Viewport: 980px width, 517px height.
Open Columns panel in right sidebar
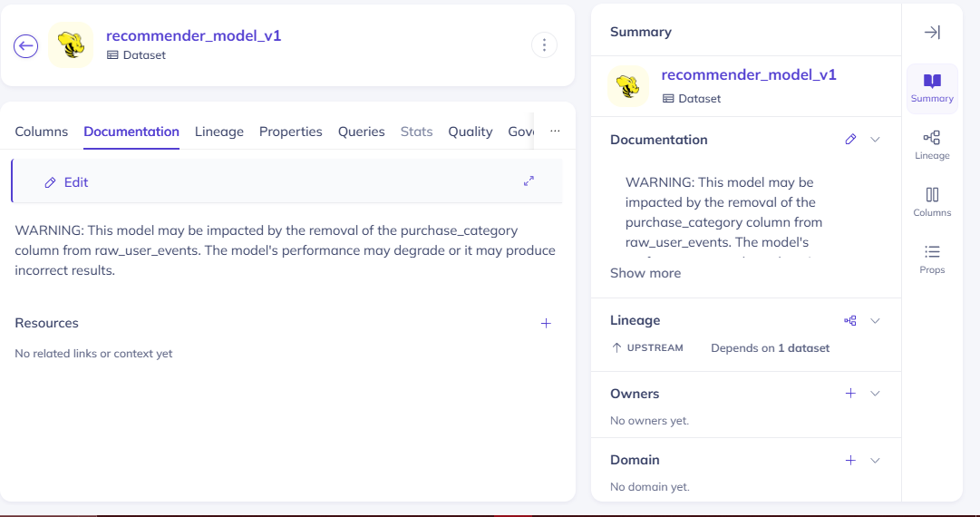click(x=932, y=202)
